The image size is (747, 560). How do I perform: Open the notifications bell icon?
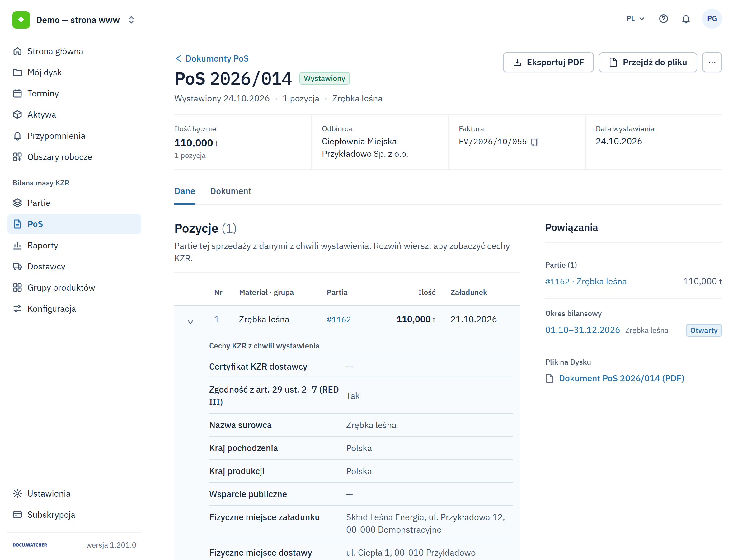tap(686, 19)
